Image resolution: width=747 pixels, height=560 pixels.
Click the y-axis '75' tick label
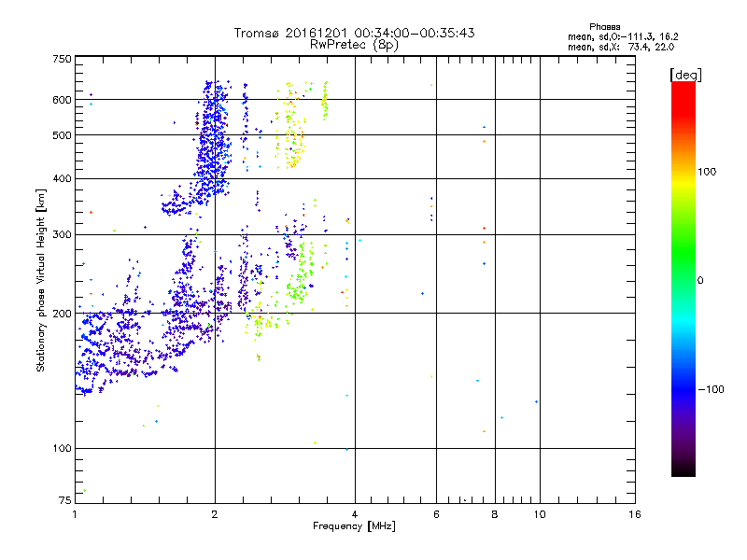click(65, 500)
